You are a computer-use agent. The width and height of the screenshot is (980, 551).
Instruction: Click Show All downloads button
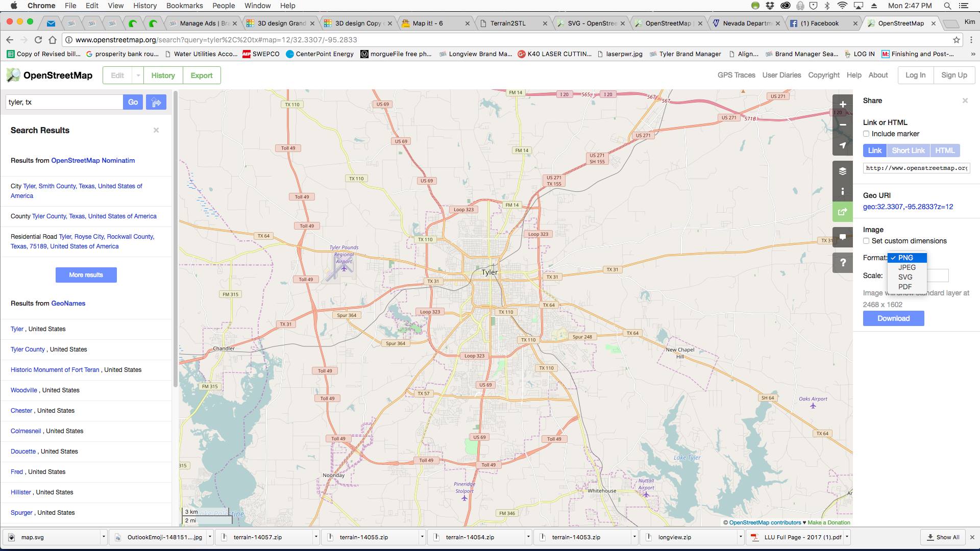943,537
